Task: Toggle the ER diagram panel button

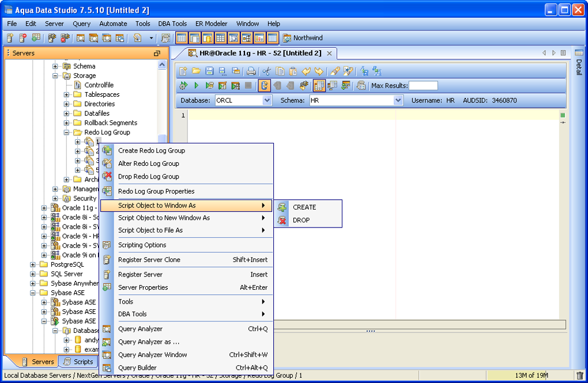Action: pos(246,38)
